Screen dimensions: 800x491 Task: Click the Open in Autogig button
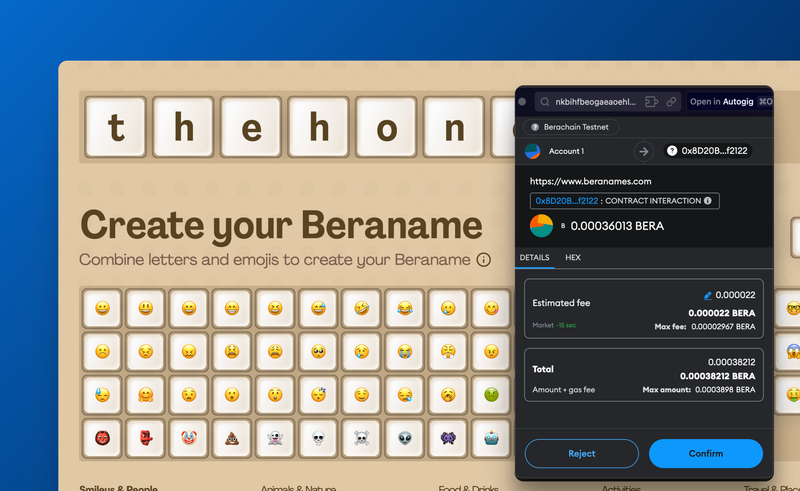(x=721, y=102)
